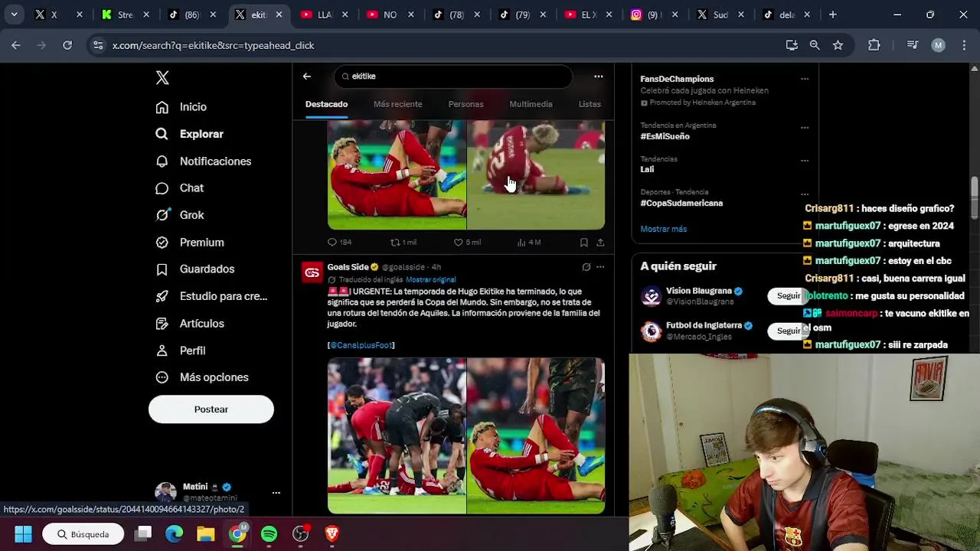This screenshot has height=551, width=980.
Task: Click taskbar Búsqueda search box
Action: point(83,534)
